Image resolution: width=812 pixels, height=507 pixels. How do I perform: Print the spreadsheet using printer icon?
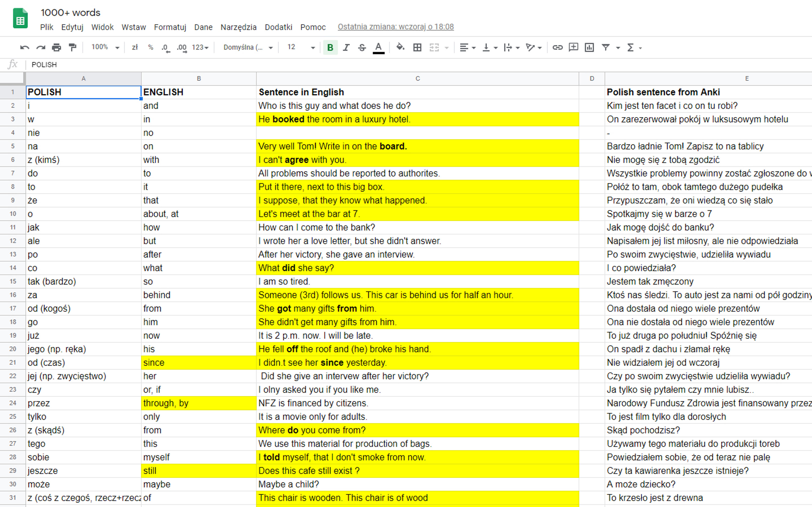click(56, 48)
